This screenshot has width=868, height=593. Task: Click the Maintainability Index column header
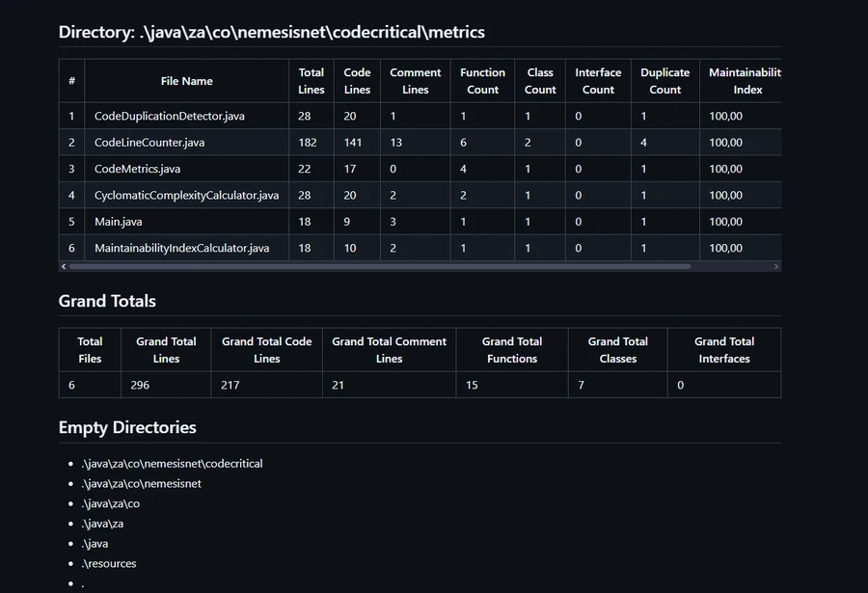(745, 81)
